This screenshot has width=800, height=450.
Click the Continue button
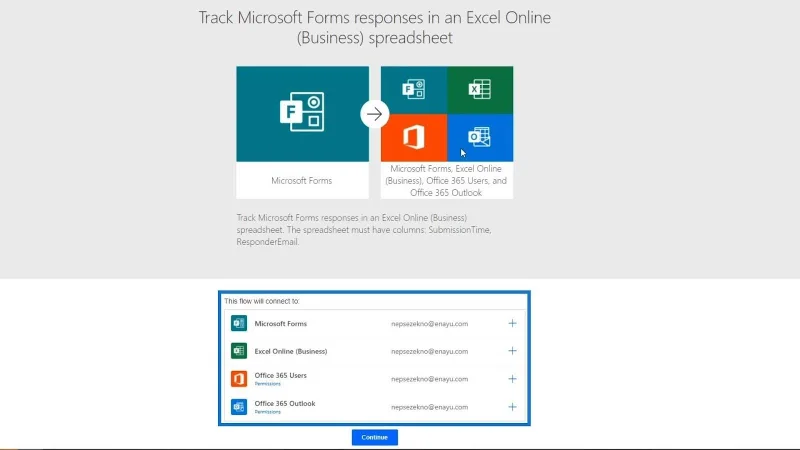374,437
